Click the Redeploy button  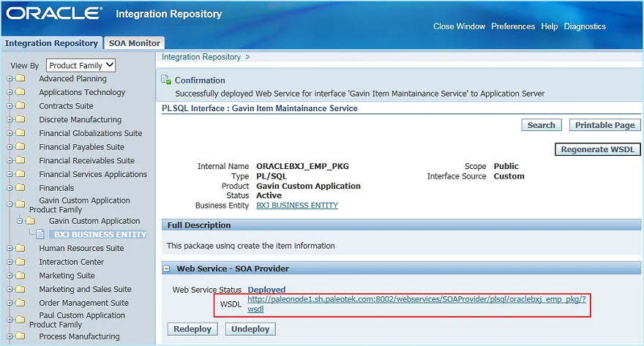point(192,328)
